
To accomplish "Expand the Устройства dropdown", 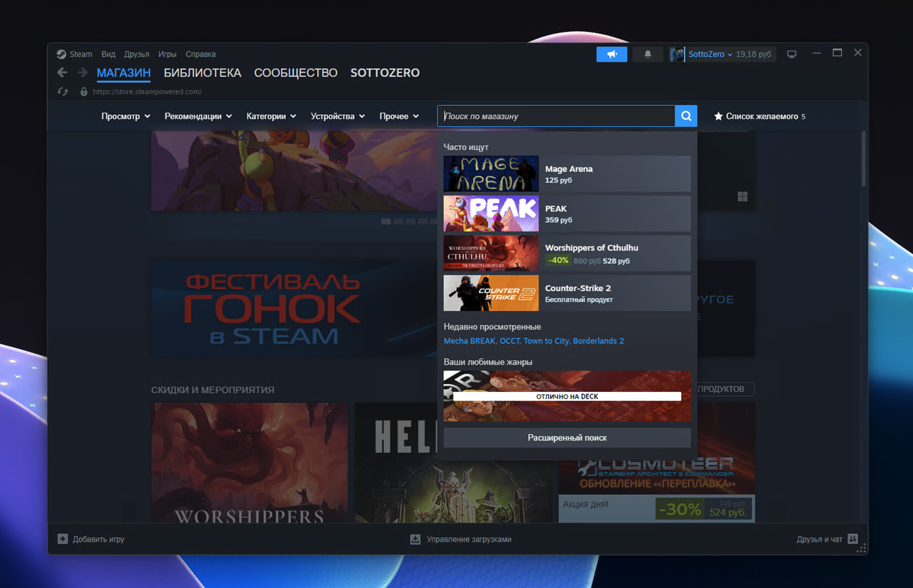I will click(338, 116).
